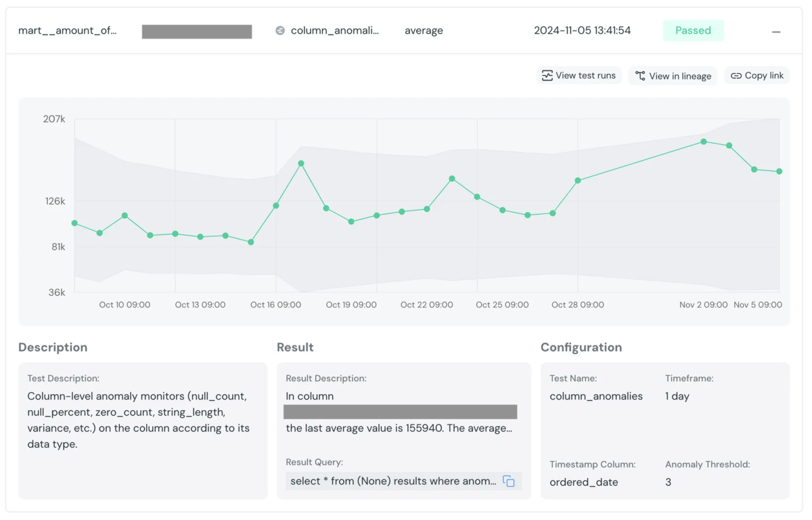Open View test runs

pyautogui.click(x=579, y=76)
